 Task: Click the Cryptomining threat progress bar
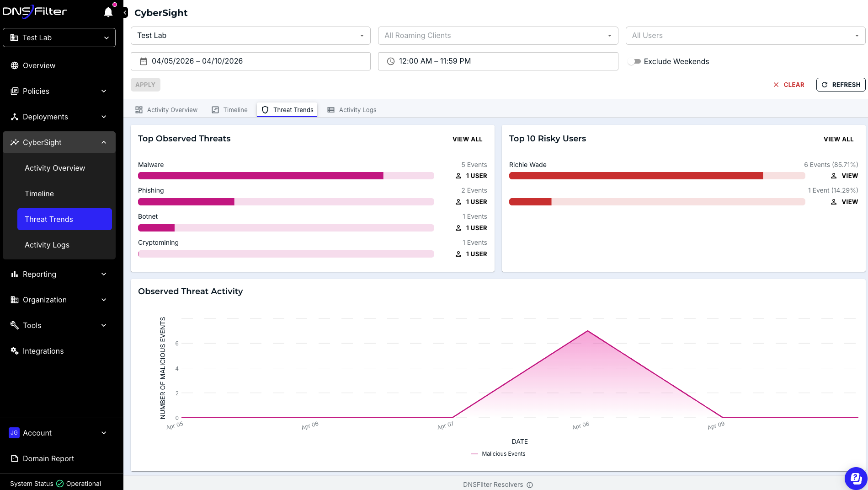[x=286, y=254]
